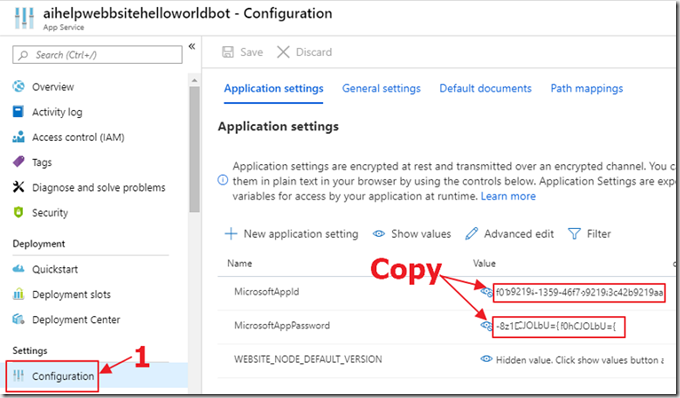Image resolution: width=680 pixels, height=398 pixels.
Task: Go to Access control (IAM)
Action: [x=69, y=137]
